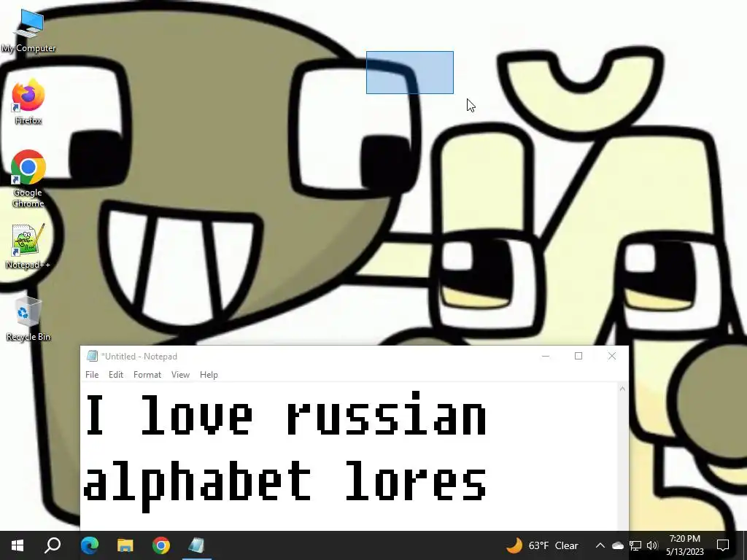747x560 pixels.
Task: Open Notepad File menu
Action: 92,375
